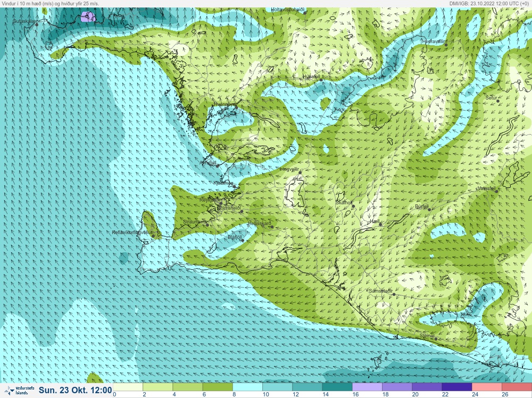Click the Bláfjöll station label
The width and height of the screenshot is (532, 398).
pyautogui.click(x=235, y=237)
